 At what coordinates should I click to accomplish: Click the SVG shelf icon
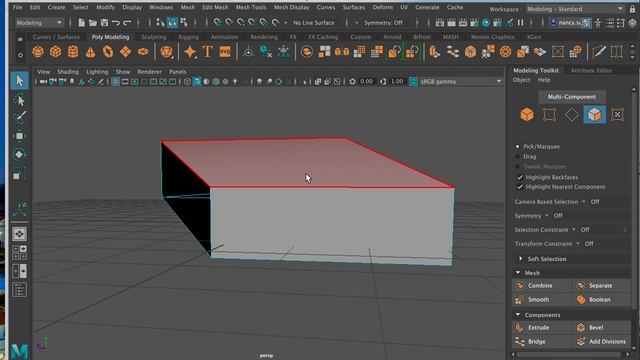pos(225,52)
